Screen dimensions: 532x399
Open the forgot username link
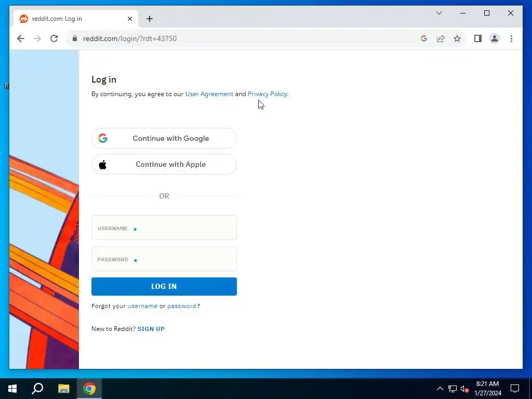click(142, 306)
